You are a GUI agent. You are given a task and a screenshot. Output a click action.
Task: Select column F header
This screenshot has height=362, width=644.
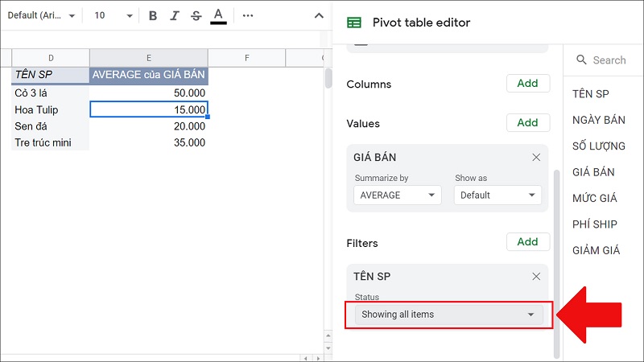tap(246, 58)
